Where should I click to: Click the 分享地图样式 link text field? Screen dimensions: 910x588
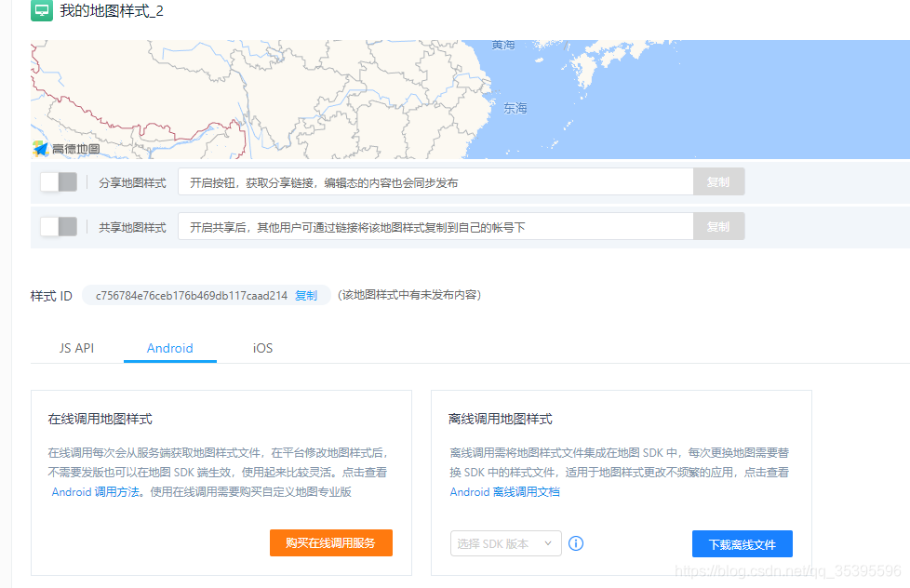(435, 182)
